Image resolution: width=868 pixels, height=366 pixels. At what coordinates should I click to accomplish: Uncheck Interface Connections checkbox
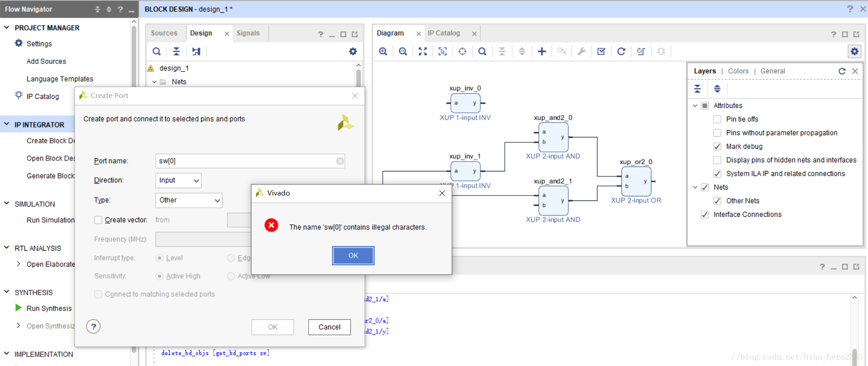pyautogui.click(x=705, y=215)
